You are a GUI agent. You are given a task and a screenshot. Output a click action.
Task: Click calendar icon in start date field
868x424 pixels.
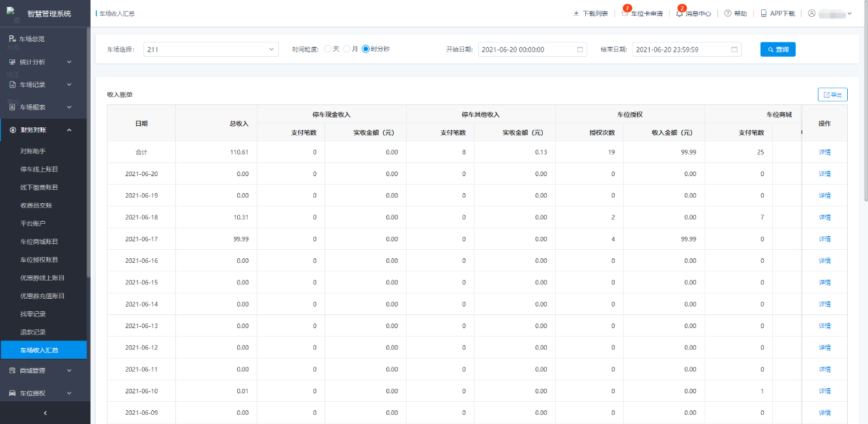(580, 50)
